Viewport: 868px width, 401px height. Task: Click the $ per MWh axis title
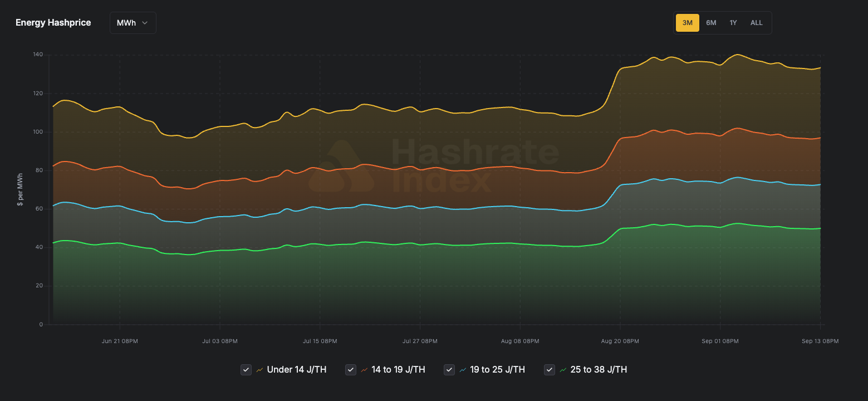20,189
